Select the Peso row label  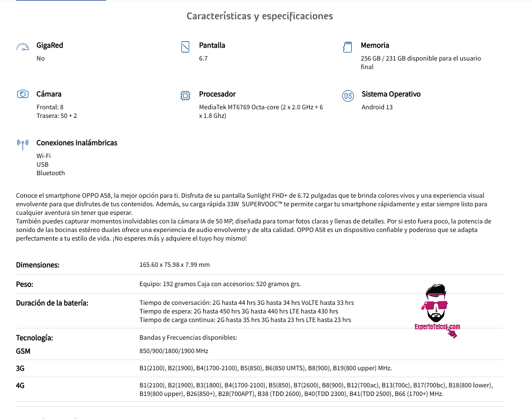25,285
